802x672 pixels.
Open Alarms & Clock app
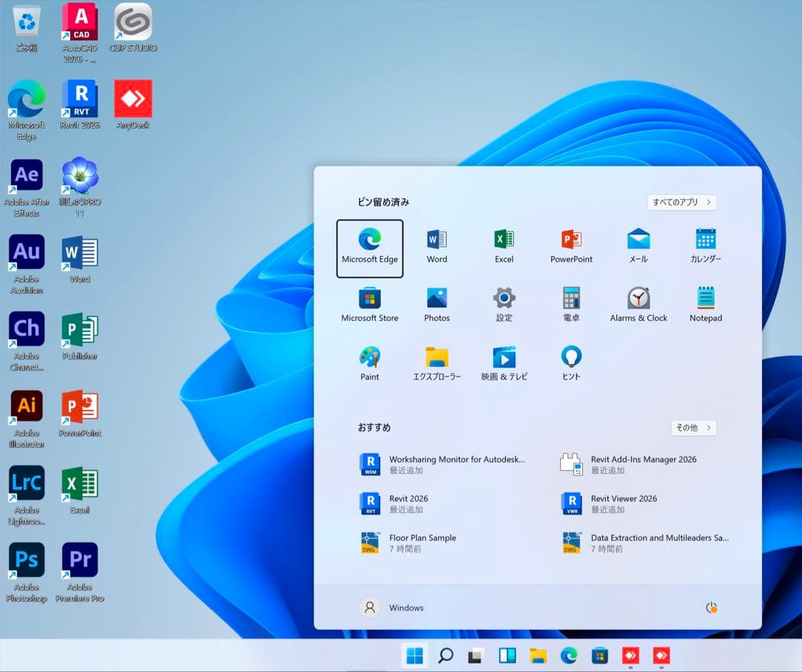(638, 305)
